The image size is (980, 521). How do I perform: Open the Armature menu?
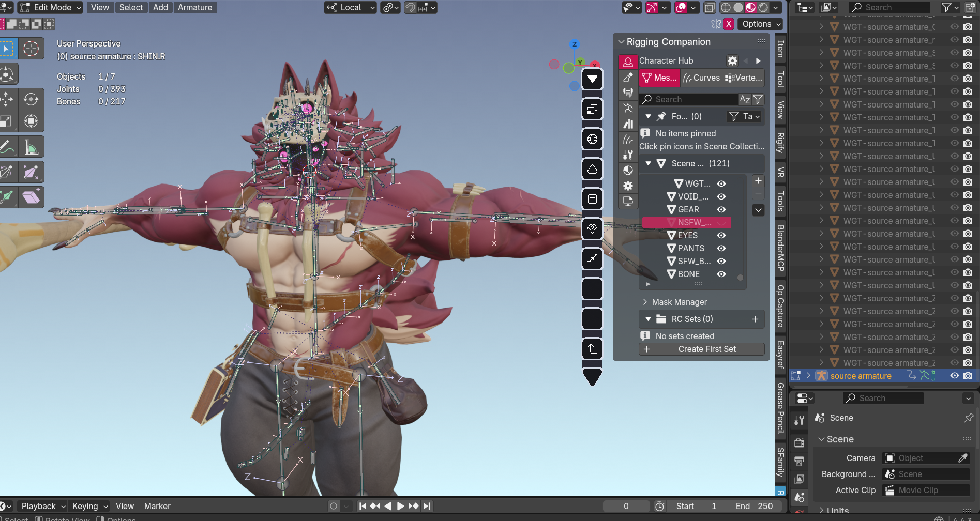[x=195, y=7]
